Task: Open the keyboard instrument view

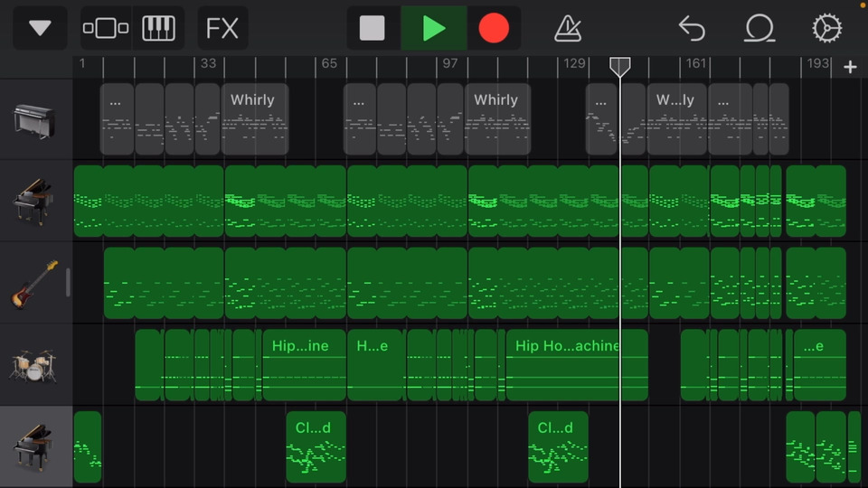Action: click(x=158, y=28)
